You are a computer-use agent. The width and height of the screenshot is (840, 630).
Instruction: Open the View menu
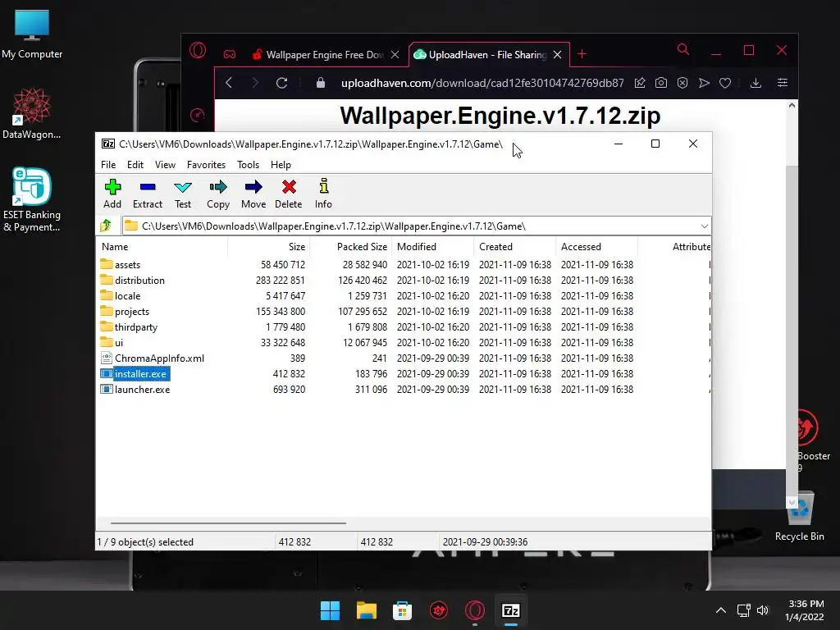coord(165,164)
